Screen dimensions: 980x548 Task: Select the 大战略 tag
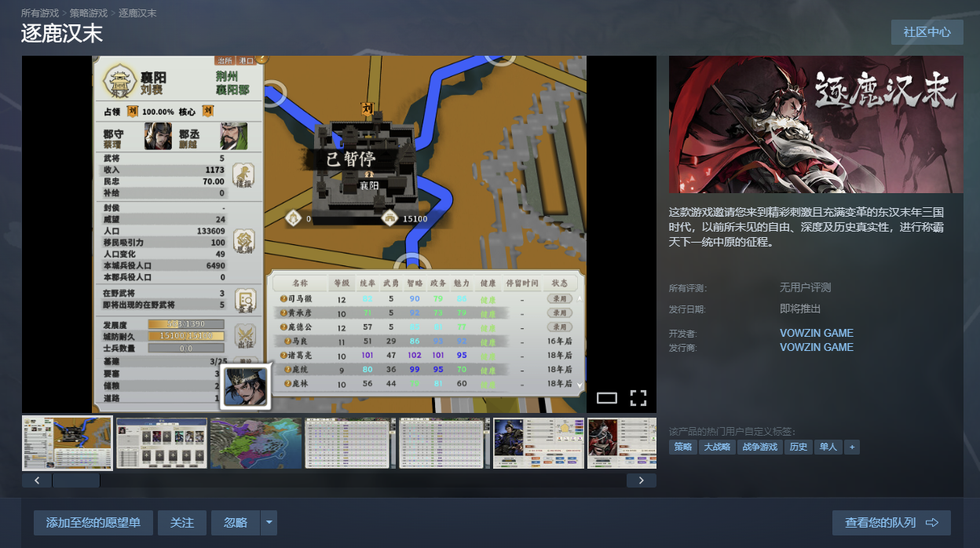717,447
